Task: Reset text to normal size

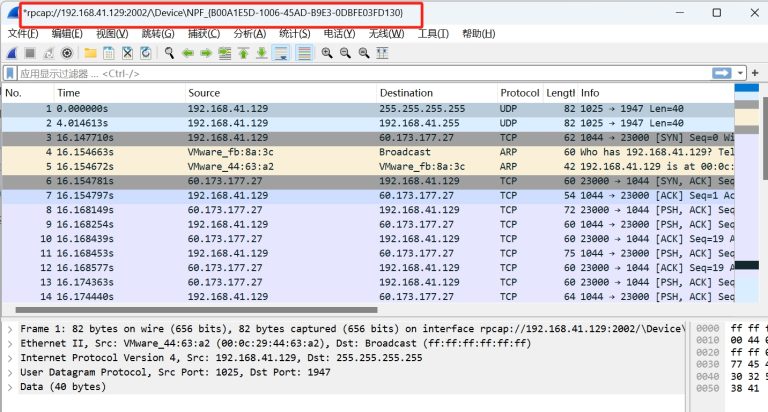Action: tap(364, 53)
